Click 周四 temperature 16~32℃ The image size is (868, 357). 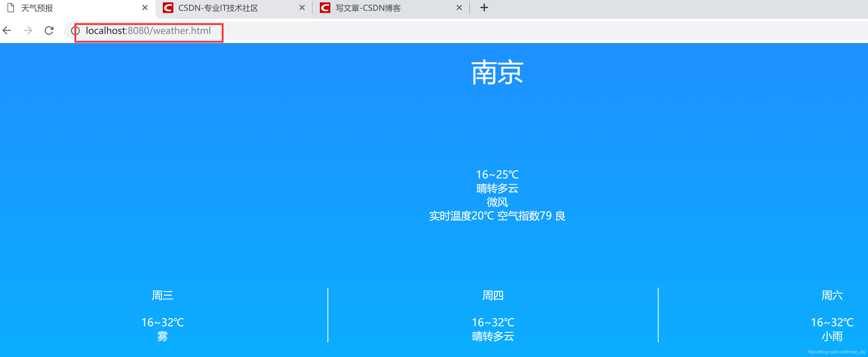tap(493, 323)
